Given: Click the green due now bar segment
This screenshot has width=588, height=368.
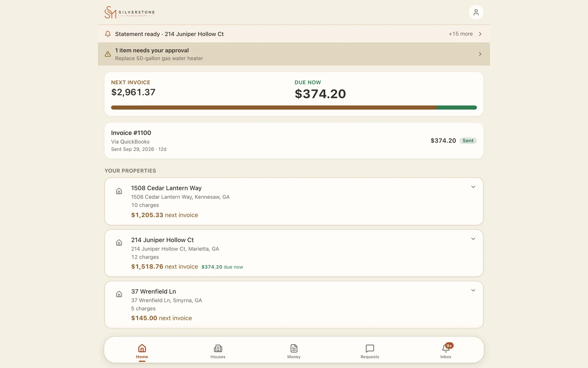Looking at the screenshot, I should tap(457, 107).
